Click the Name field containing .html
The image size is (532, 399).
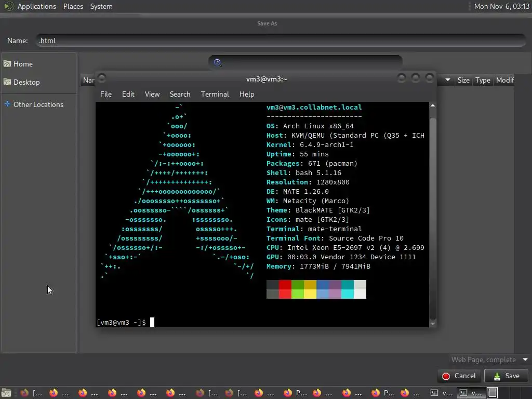[x=281, y=41]
